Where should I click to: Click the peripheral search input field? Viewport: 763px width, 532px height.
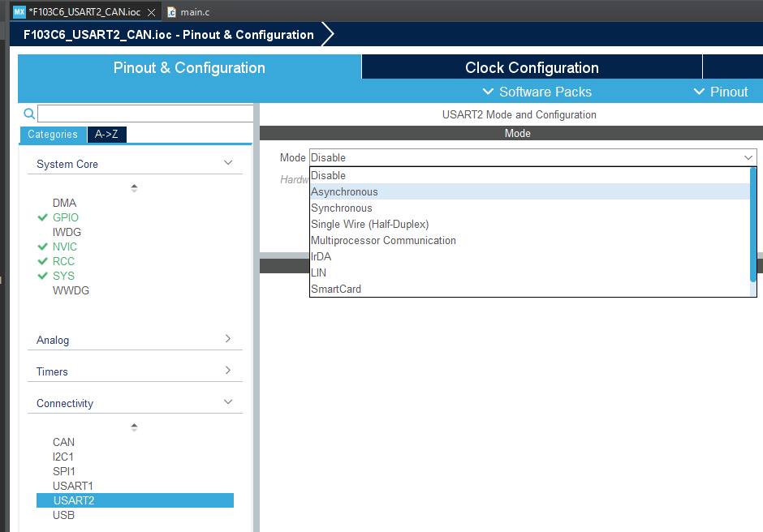(x=146, y=114)
